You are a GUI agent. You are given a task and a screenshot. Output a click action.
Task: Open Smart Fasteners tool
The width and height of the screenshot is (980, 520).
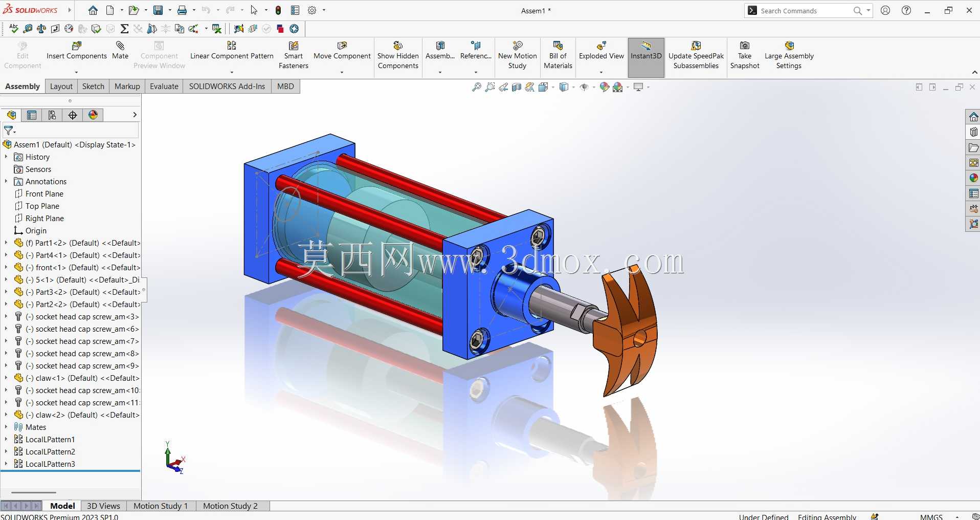[x=294, y=55]
